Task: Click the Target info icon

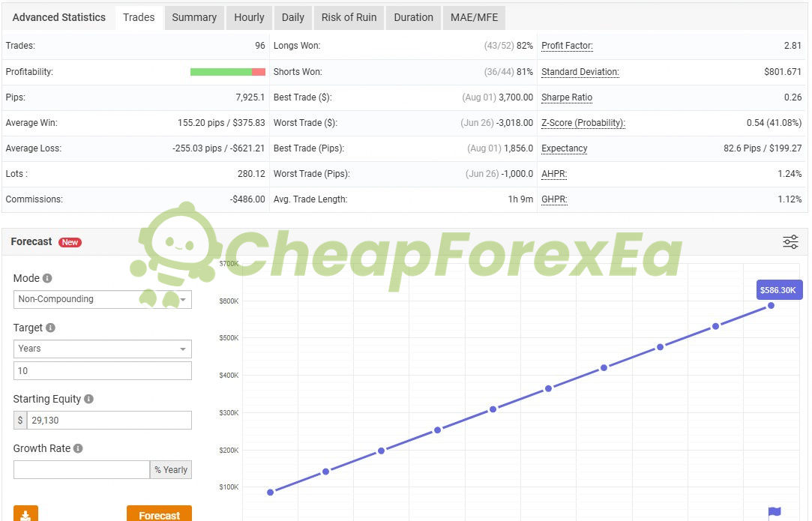Action: [x=50, y=328]
